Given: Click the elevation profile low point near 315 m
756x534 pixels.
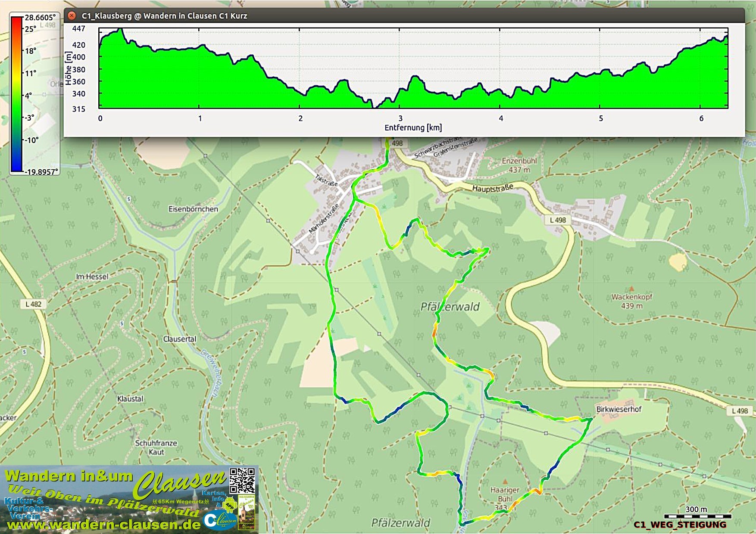Looking at the screenshot, I should 374,106.
